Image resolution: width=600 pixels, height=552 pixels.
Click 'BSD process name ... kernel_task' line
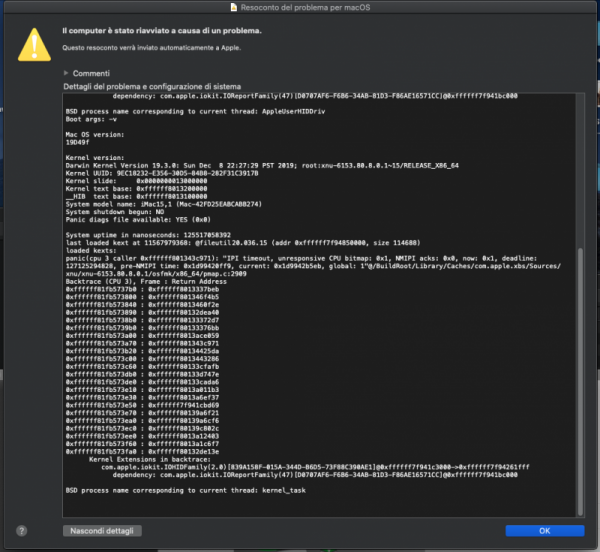186,490
